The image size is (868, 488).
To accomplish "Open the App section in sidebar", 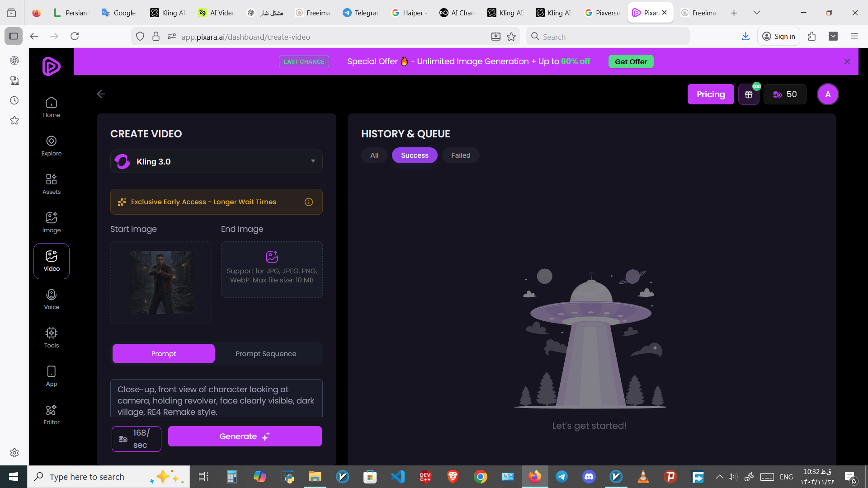I will pos(52,376).
